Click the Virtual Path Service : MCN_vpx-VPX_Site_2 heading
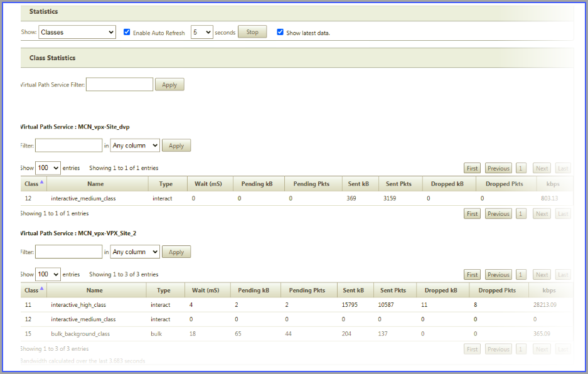 78,233
